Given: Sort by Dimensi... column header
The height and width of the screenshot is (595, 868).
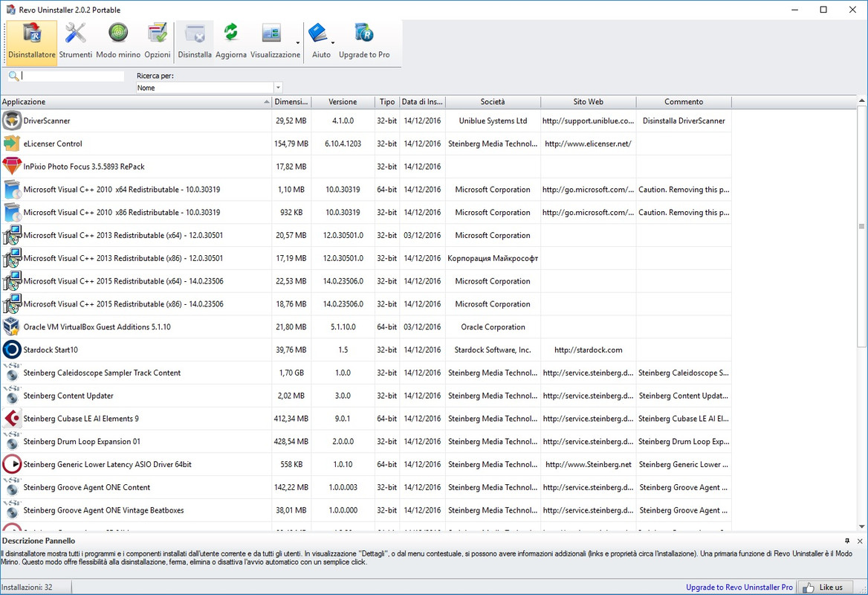Looking at the screenshot, I should pyautogui.click(x=292, y=102).
